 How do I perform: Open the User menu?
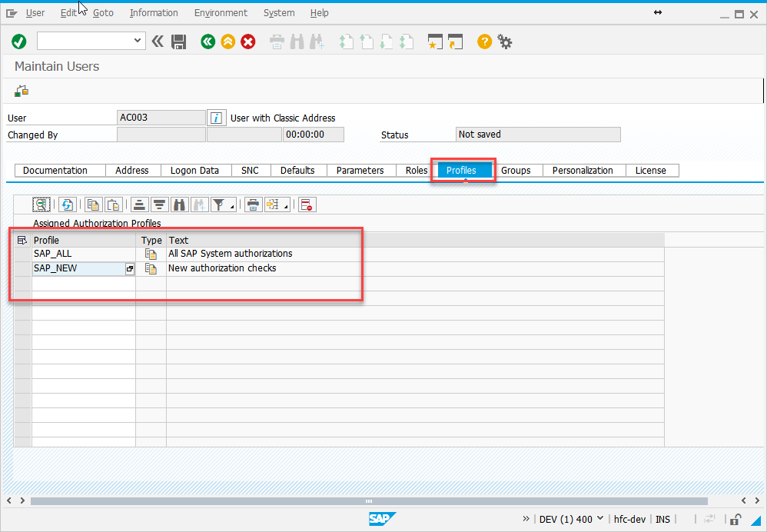[35, 13]
